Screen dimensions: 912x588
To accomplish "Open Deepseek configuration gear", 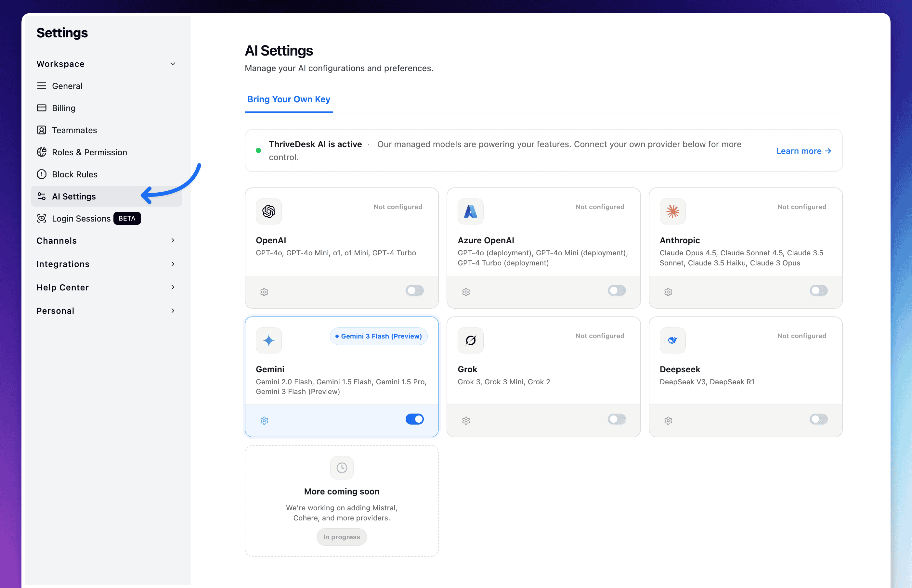I will [x=668, y=421].
